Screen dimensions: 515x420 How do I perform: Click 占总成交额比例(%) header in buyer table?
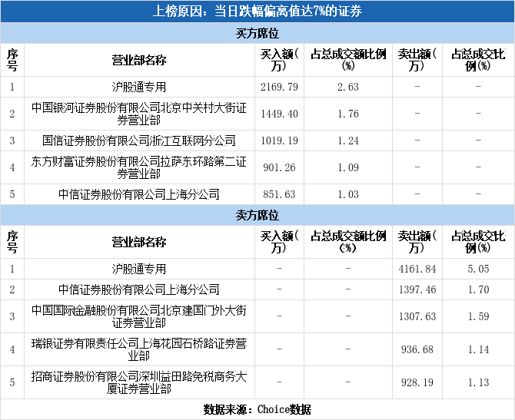(x=348, y=60)
